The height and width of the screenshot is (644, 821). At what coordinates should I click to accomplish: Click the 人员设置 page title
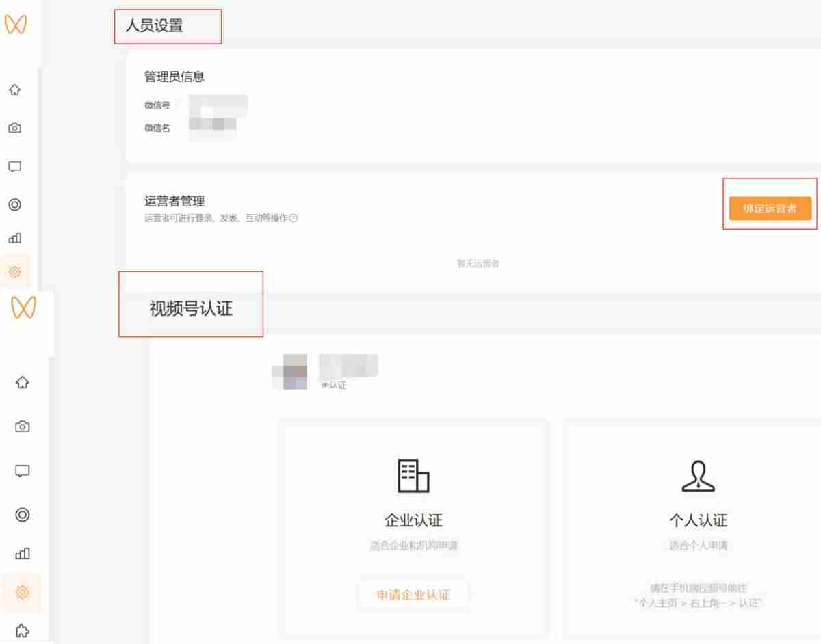154,27
